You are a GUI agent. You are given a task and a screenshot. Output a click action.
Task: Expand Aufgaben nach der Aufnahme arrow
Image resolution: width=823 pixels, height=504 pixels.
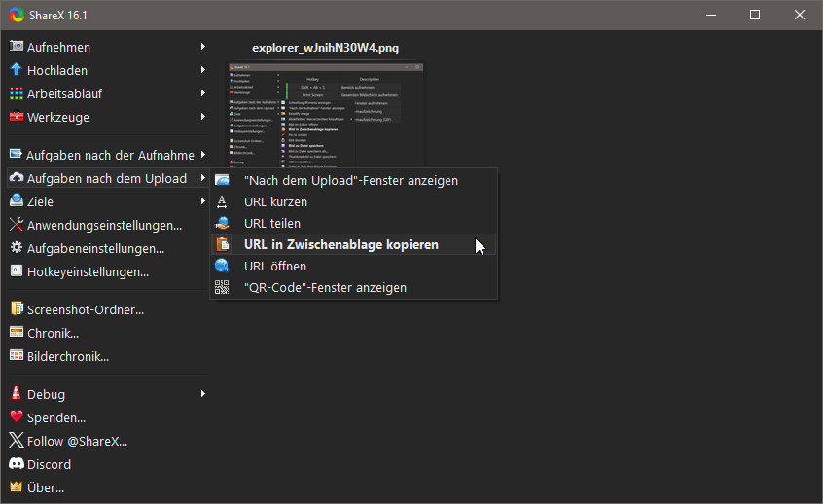[x=202, y=155]
